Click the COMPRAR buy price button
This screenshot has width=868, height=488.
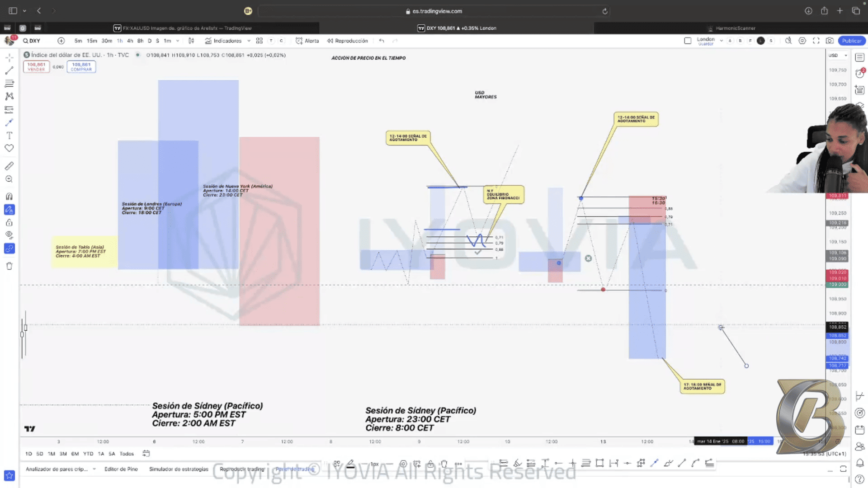pyautogui.click(x=81, y=67)
